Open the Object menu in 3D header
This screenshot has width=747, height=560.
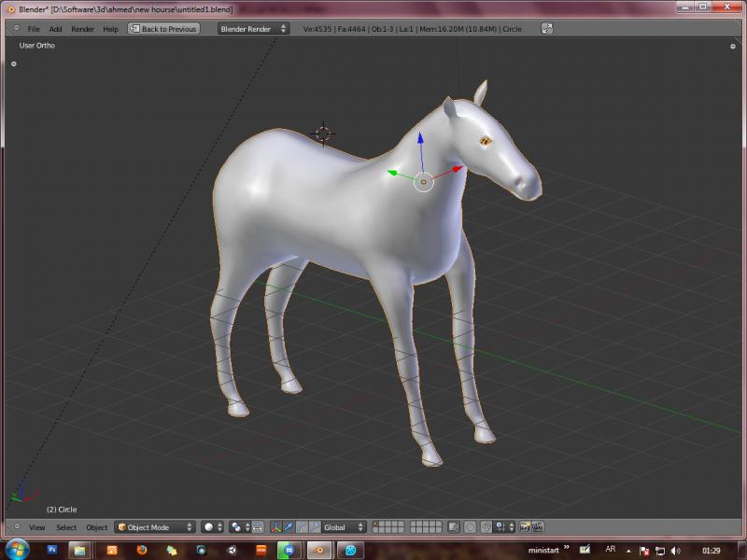click(97, 527)
